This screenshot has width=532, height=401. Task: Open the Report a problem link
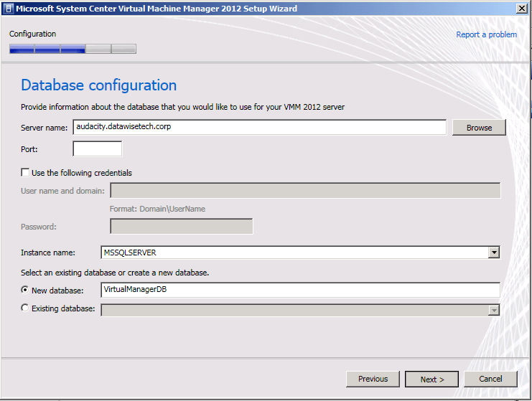486,34
